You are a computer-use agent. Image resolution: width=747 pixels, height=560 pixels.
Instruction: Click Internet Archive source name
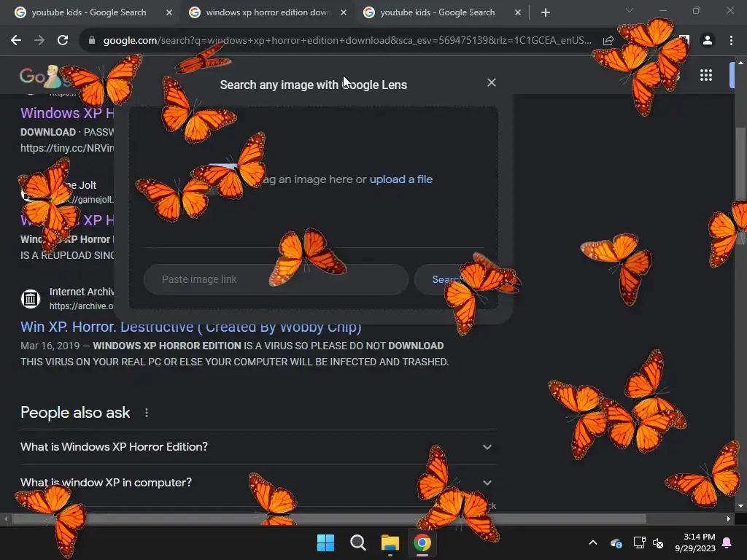coord(82,292)
